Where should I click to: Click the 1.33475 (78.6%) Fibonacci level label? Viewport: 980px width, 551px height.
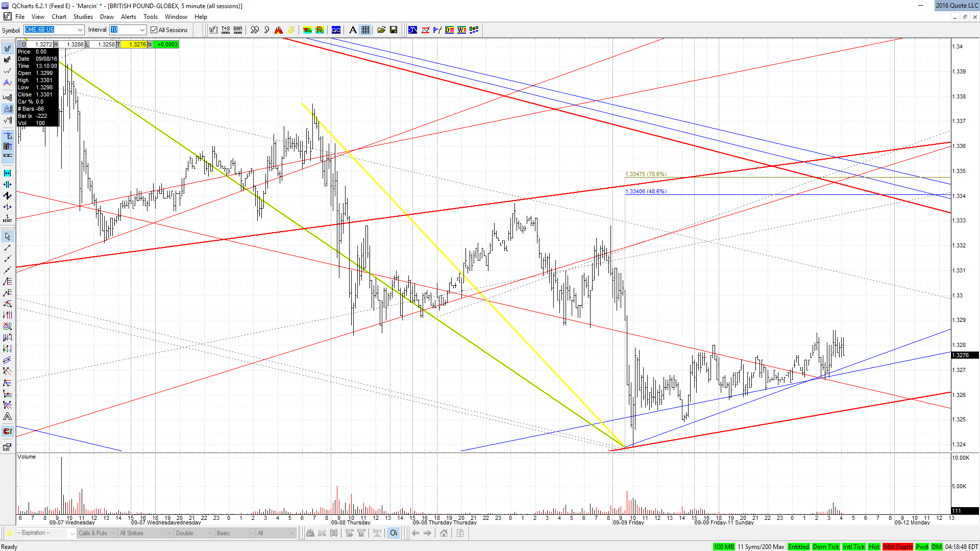click(646, 174)
